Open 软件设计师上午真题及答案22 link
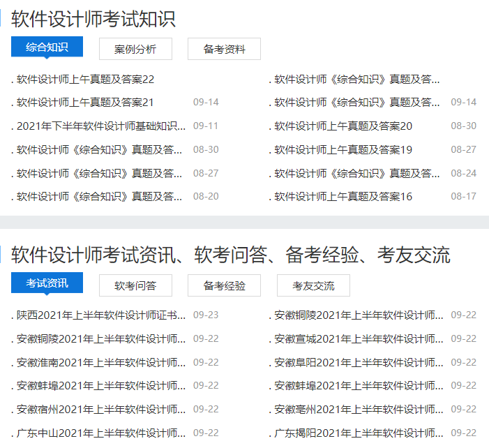The width and height of the screenshot is (489, 448). 85,79
